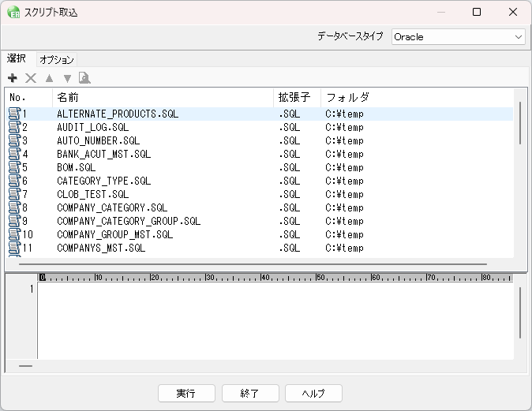Image resolution: width=532 pixels, height=411 pixels.
Task: Click line number 1 in the editor gutter
Action: pyautogui.click(x=32, y=289)
